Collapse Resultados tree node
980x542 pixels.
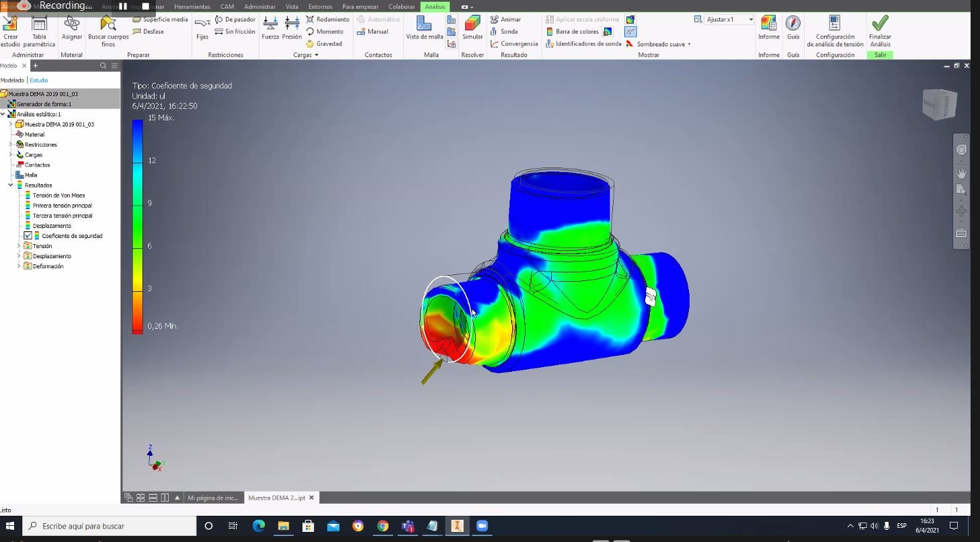[x=11, y=185]
